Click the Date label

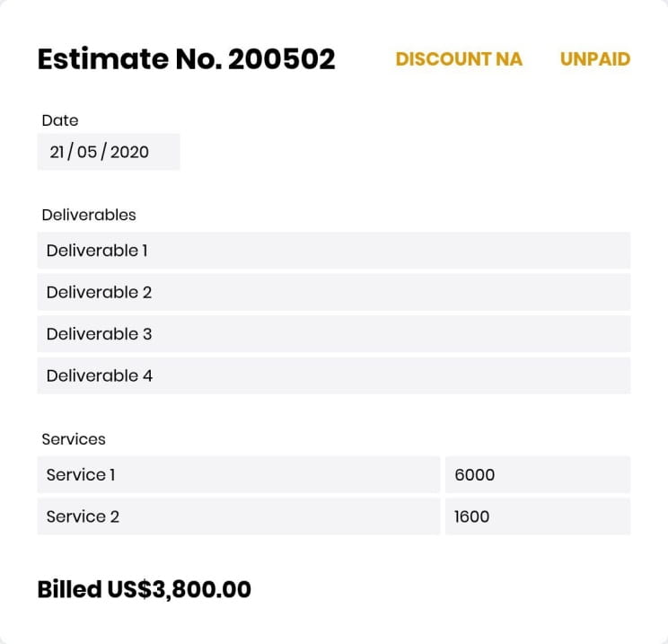pyautogui.click(x=60, y=120)
